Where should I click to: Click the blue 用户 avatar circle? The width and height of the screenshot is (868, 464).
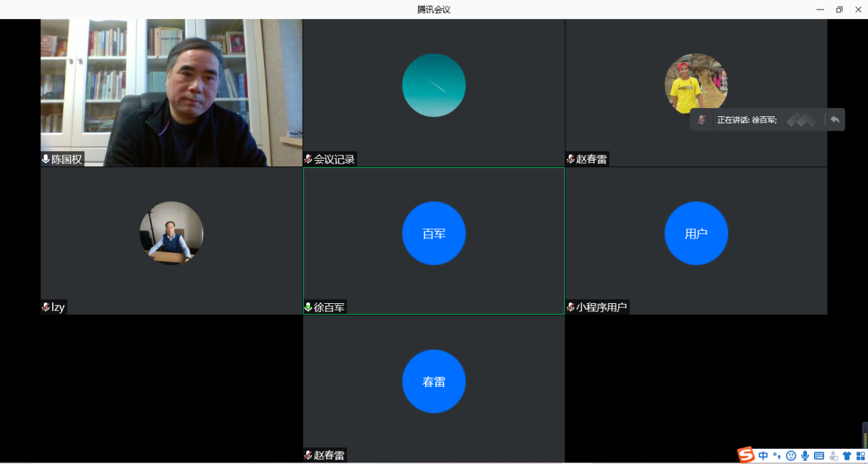point(695,233)
